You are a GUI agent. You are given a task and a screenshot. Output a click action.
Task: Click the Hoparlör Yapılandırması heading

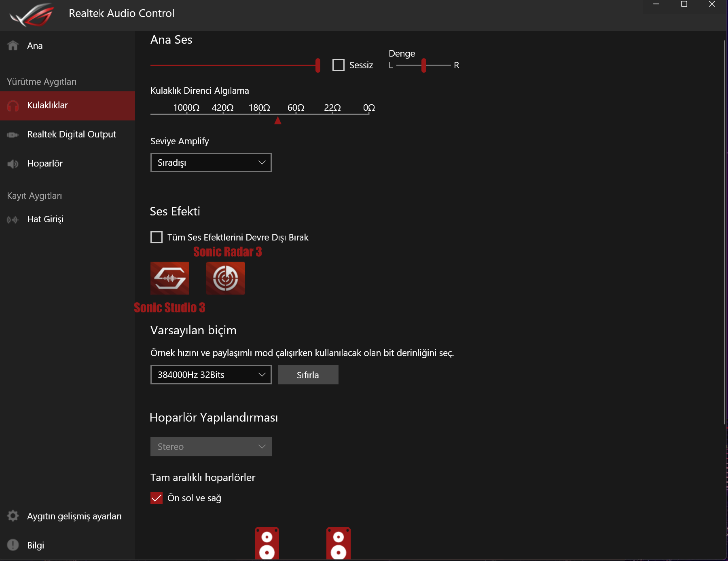[x=214, y=418]
